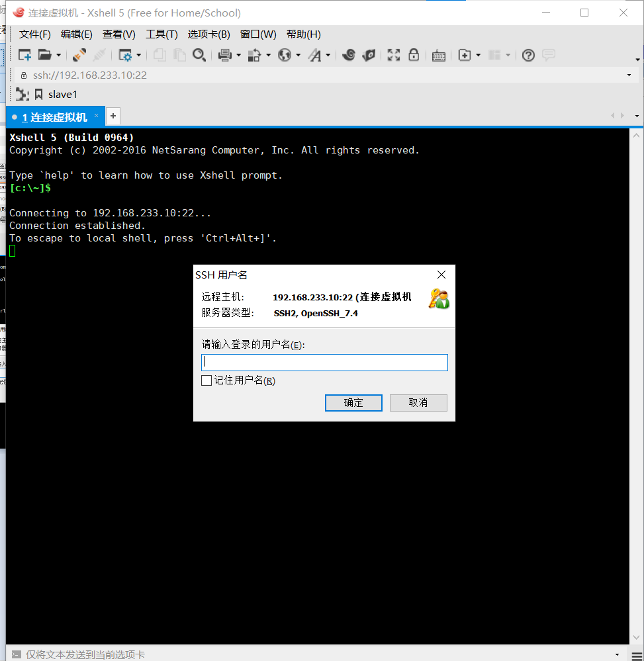Screen dimensions: 644x661
Task: Focus the login username input field
Action: tap(324, 363)
